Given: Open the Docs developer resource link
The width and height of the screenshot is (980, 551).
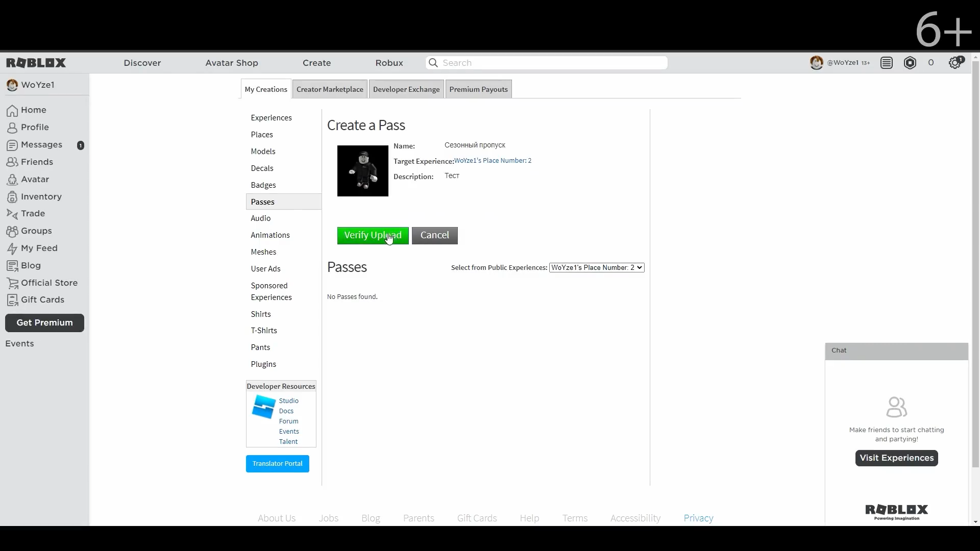Looking at the screenshot, I should point(286,411).
